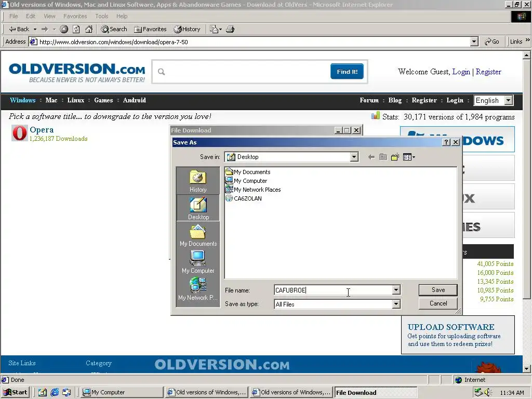Click the Help question mark in Save As
The image size is (532, 399).
click(446, 142)
